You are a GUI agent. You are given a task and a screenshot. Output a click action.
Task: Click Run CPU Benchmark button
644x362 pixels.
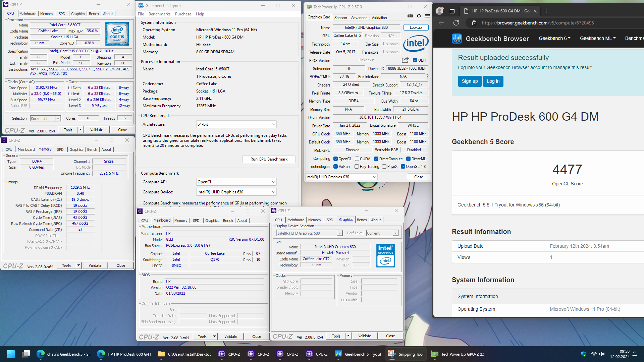pos(269,159)
